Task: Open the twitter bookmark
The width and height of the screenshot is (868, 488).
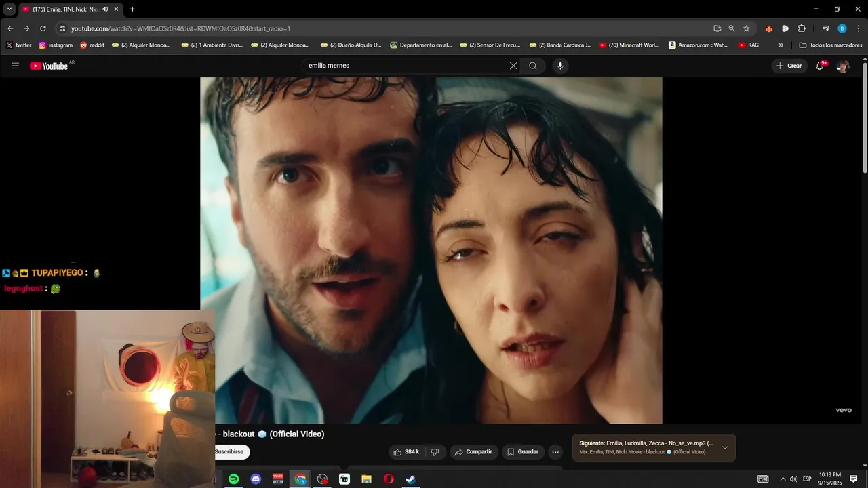Action: [x=19, y=45]
